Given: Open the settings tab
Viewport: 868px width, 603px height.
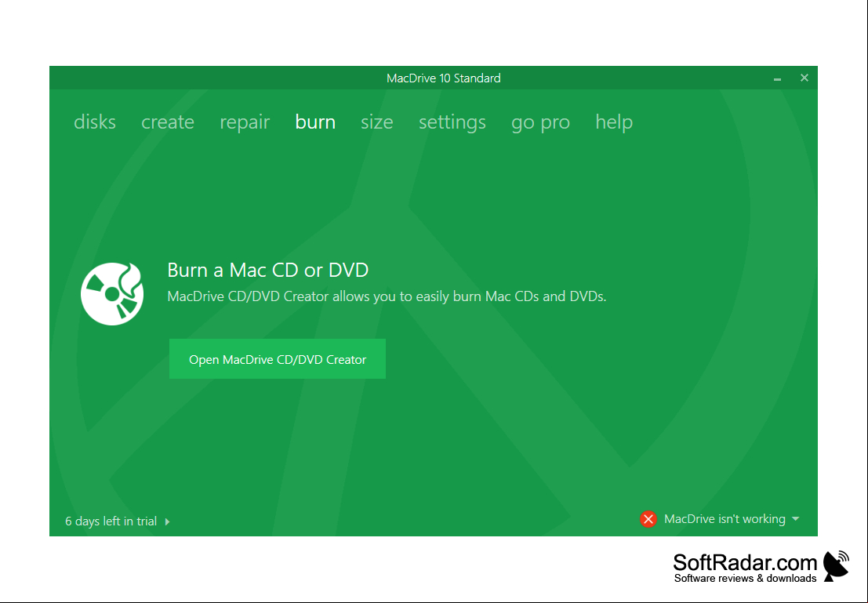Looking at the screenshot, I should (452, 122).
